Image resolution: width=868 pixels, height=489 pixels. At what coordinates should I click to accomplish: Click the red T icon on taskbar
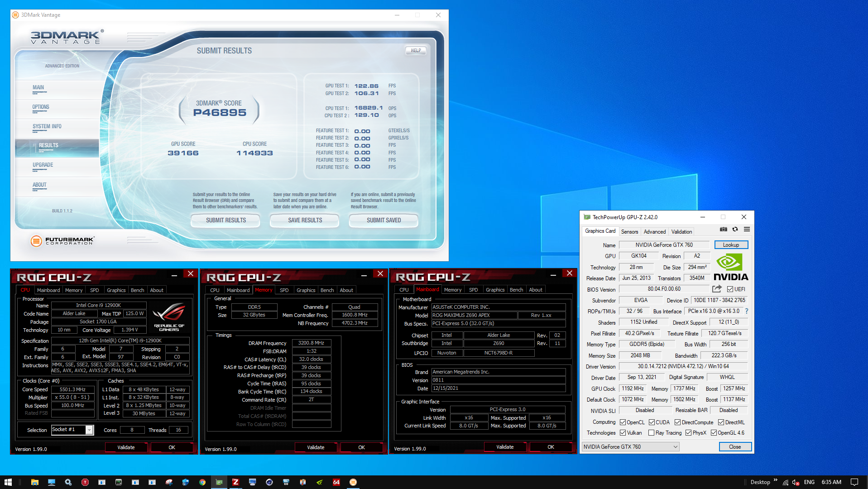tap(85, 482)
